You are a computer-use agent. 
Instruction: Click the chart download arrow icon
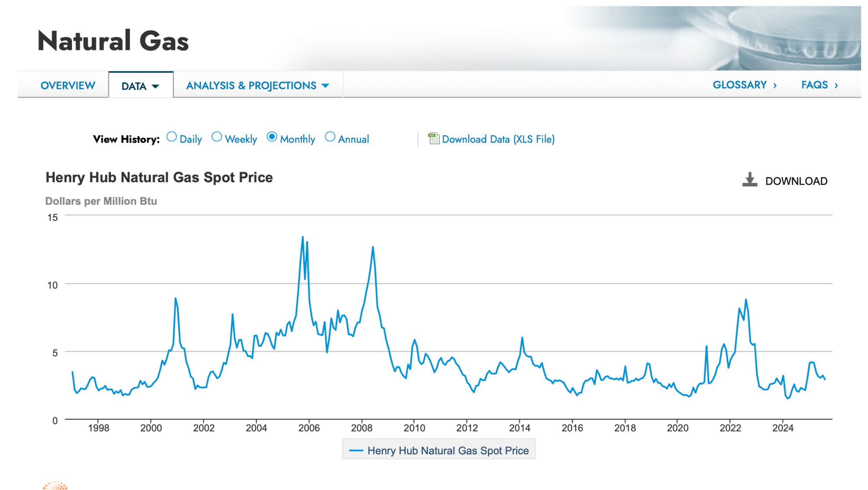(x=750, y=180)
